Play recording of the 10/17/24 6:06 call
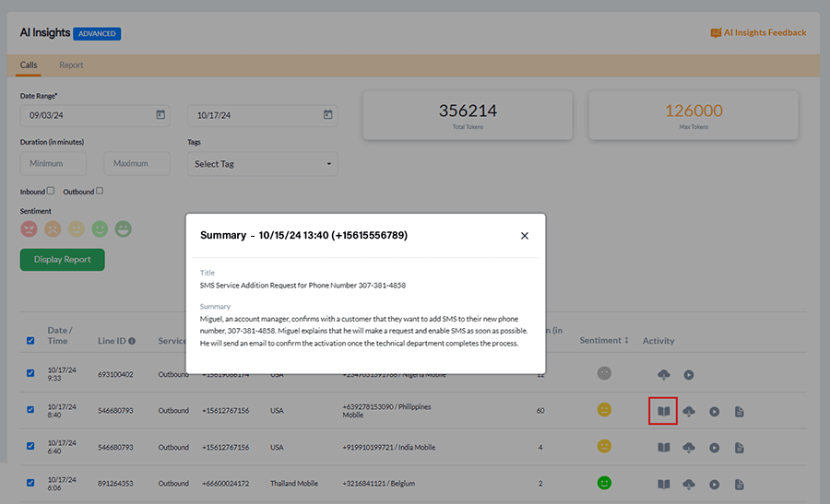 tap(714, 484)
